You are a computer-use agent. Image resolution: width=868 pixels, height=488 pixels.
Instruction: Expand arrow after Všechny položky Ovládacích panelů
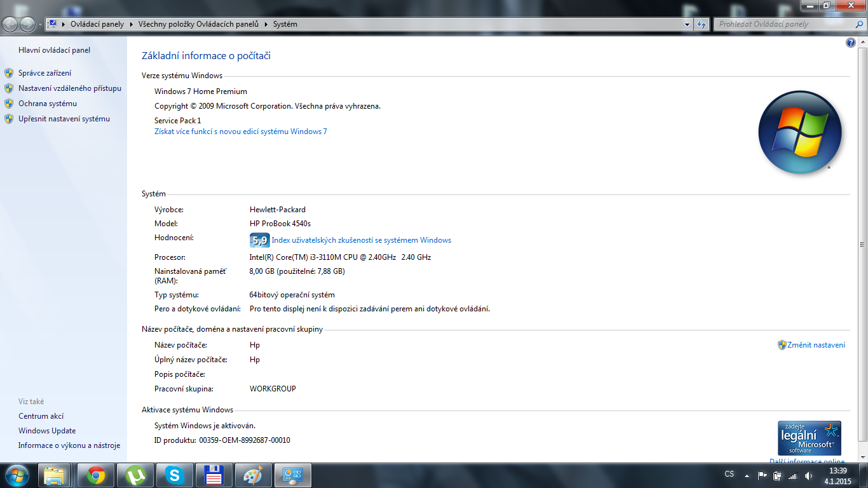click(x=266, y=24)
